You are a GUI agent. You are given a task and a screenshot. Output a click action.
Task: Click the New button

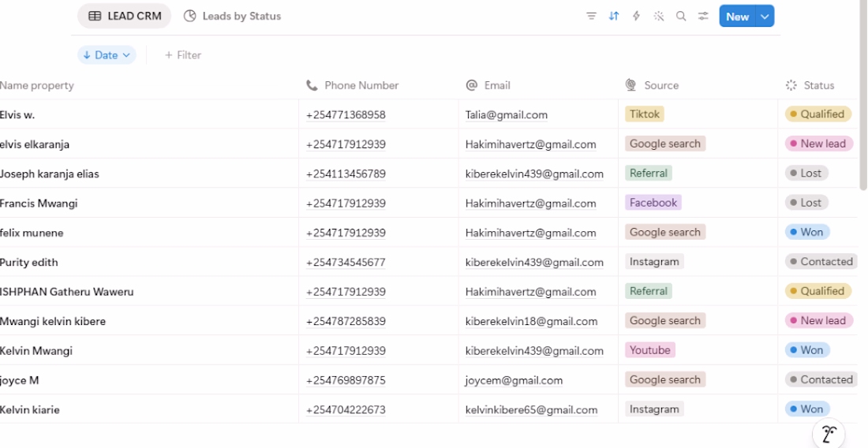pos(737,17)
